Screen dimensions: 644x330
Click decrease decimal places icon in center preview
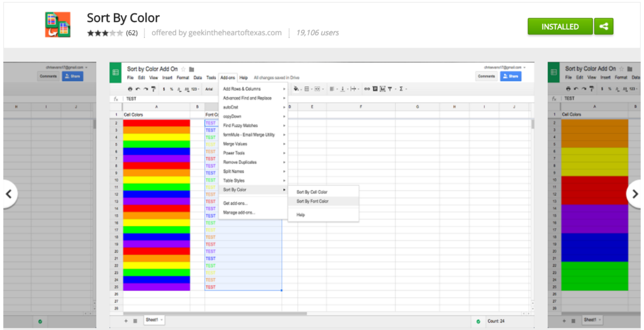[179, 89]
